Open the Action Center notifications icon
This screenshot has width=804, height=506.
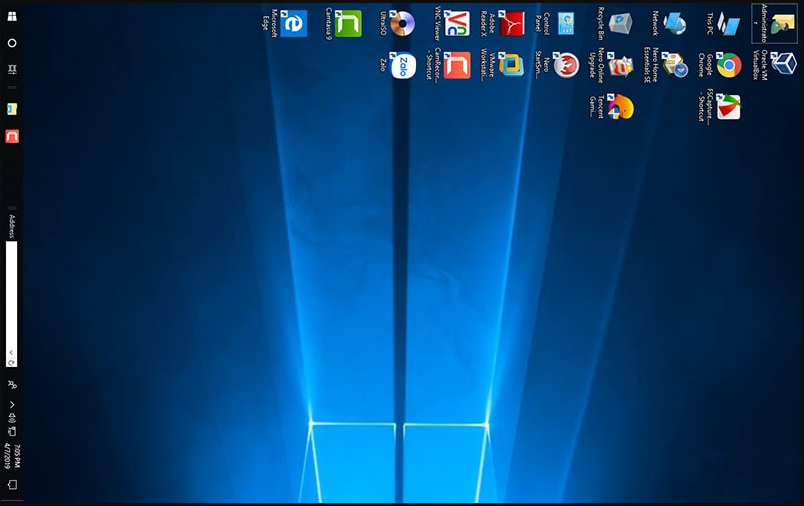(12, 485)
